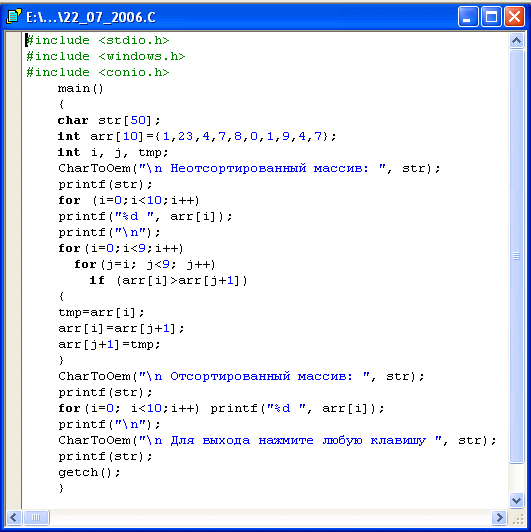Click the line tmp=arr[i];
The height and width of the screenshot is (532, 531).
pyautogui.click(x=101, y=312)
